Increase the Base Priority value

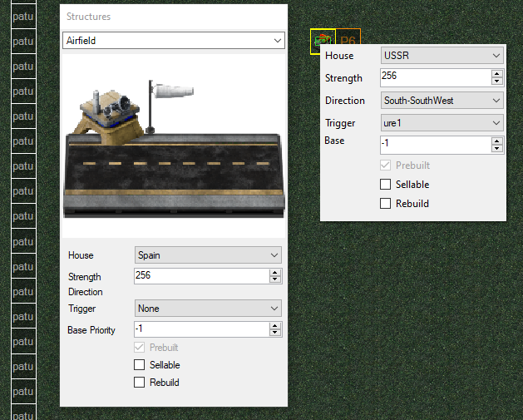[275, 326]
